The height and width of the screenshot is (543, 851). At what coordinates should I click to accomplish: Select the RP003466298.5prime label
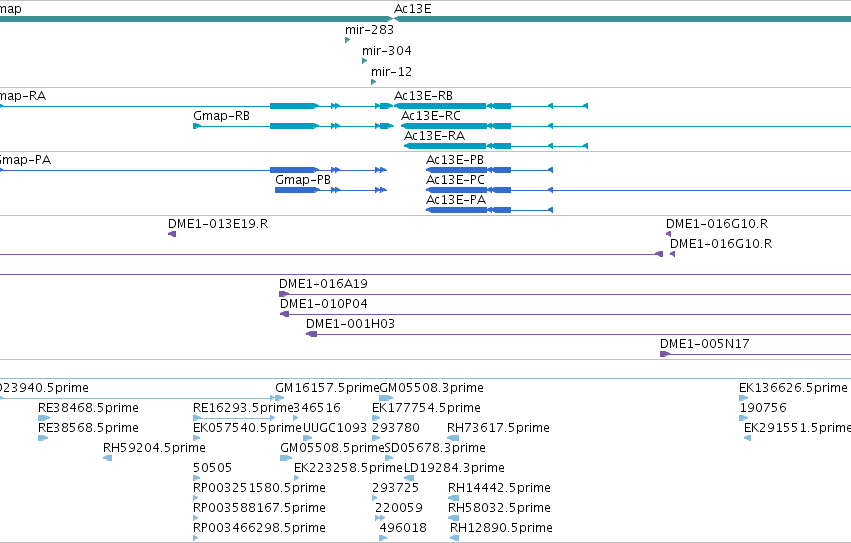coord(259,528)
